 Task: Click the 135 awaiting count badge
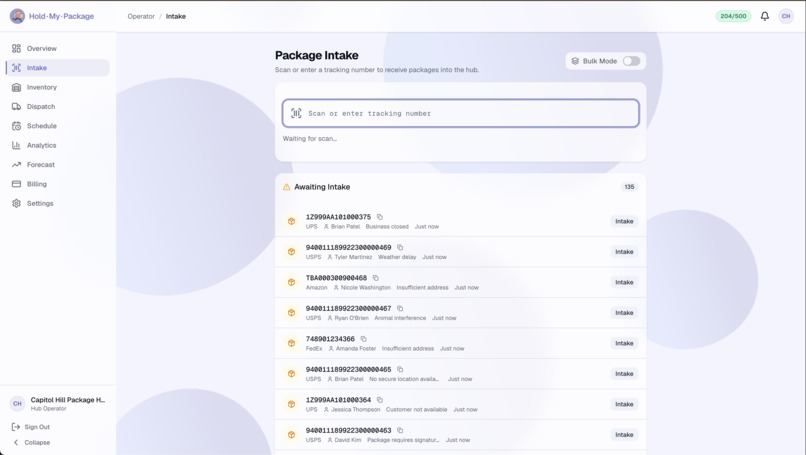pos(629,187)
